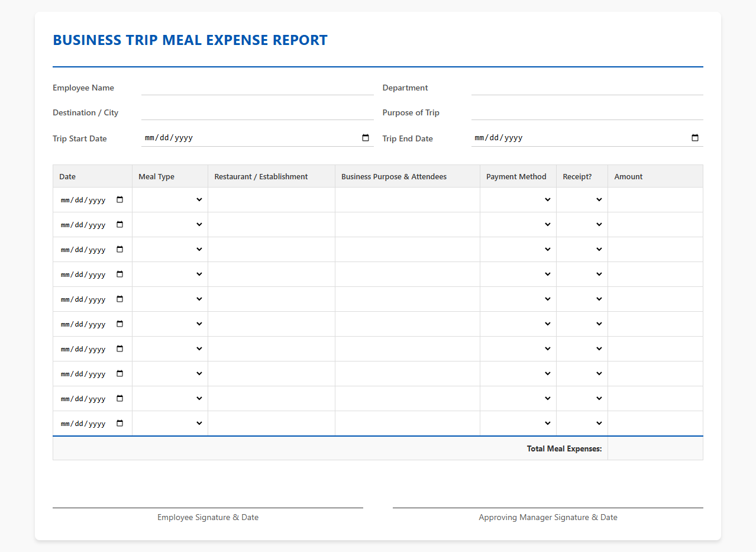The height and width of the screenshot is (552, 756).
Task: Click the Amount column header
Action: pyautogui.click(x=655, y=176)
